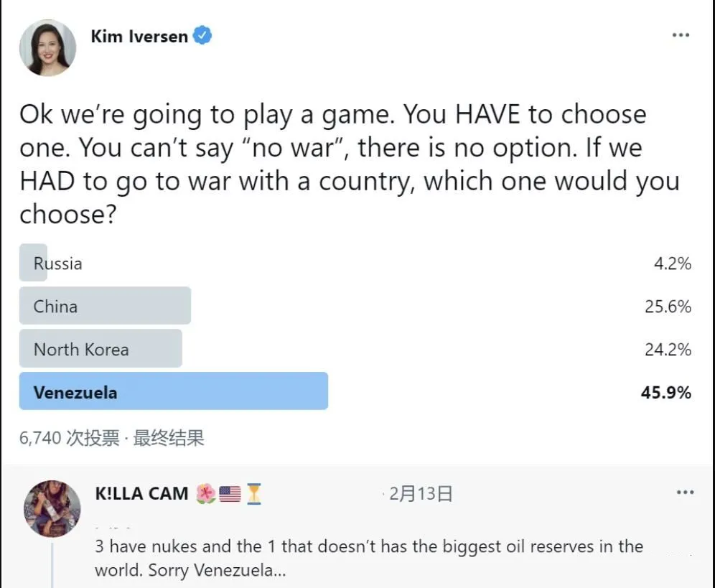Go to Kim Iversen's profile via her name

(x=139, y=36)
